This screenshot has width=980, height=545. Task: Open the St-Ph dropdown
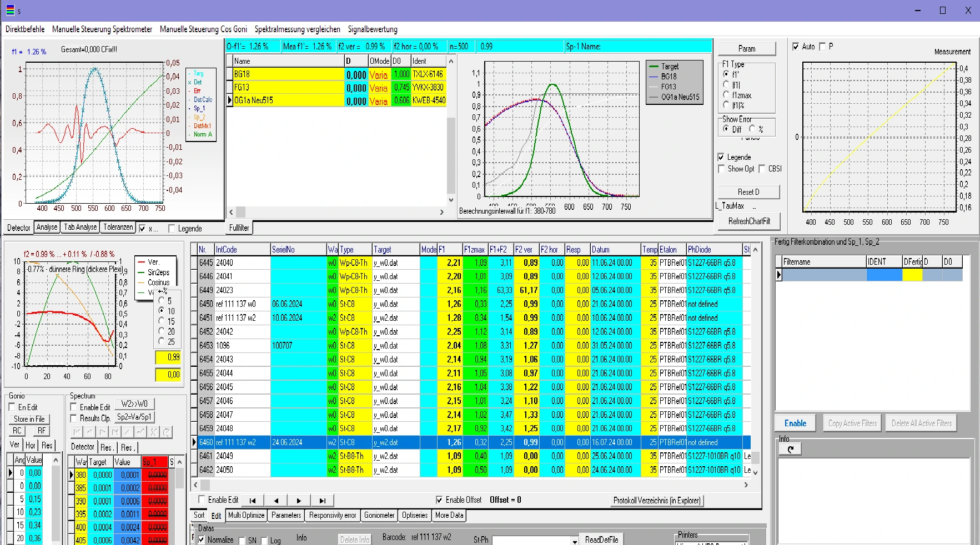coord(575,541)
